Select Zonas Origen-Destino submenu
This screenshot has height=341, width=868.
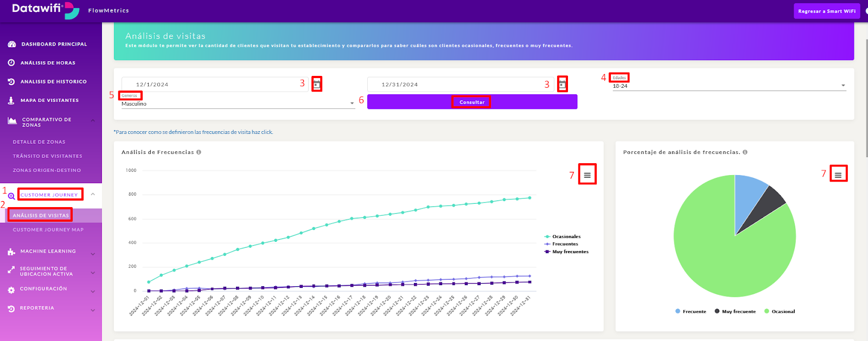click(47, 170)
